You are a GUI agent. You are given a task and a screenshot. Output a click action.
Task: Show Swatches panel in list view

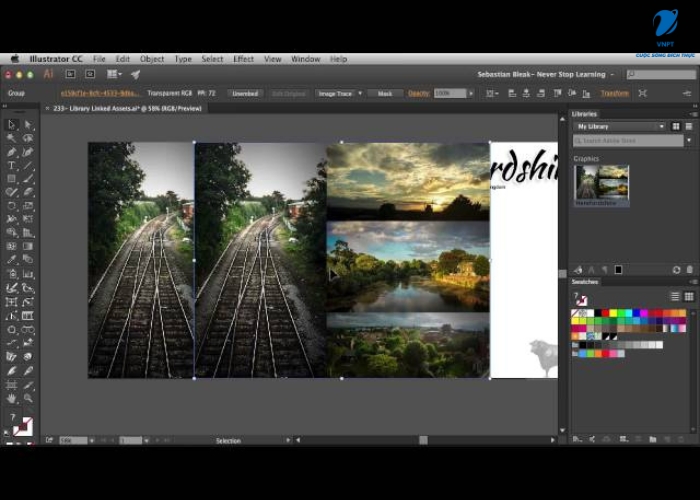pos(675,296)
